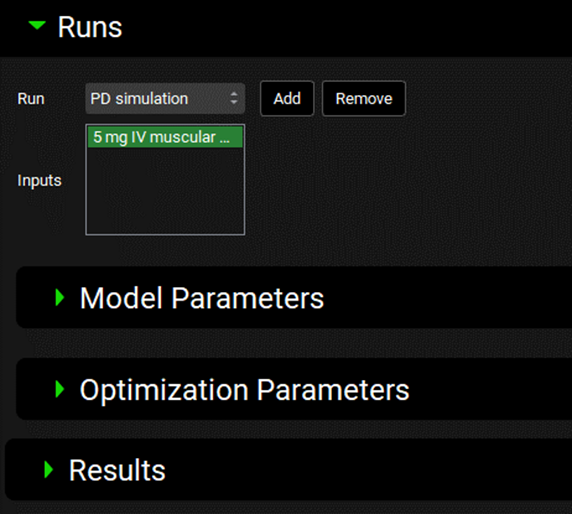The height and width of the screenshot is (514, 572).
Task: Click the Runs section heading text
Action: pos(90,27)
